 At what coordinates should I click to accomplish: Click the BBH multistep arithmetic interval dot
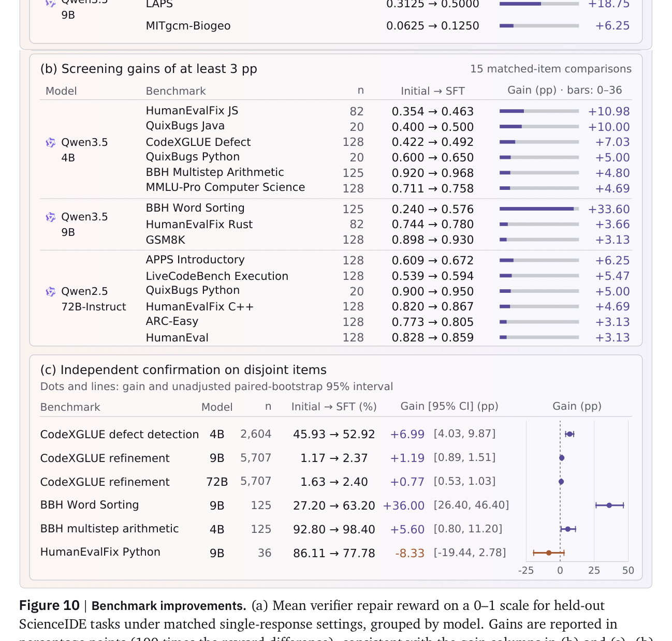pos(568,529)
